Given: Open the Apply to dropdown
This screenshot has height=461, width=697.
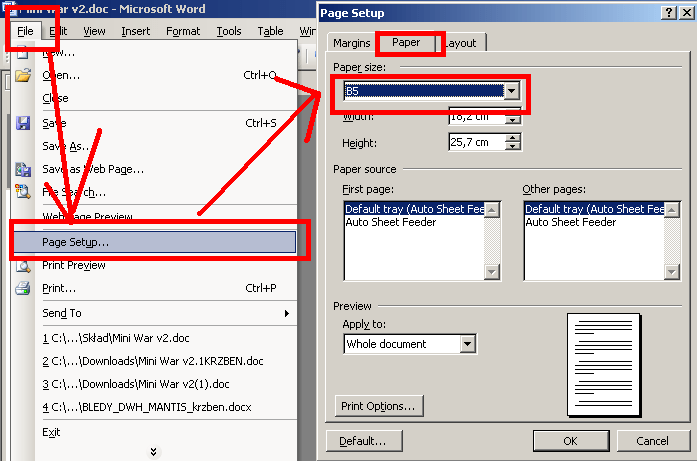Looking at the screenshot, I should 467,344.
